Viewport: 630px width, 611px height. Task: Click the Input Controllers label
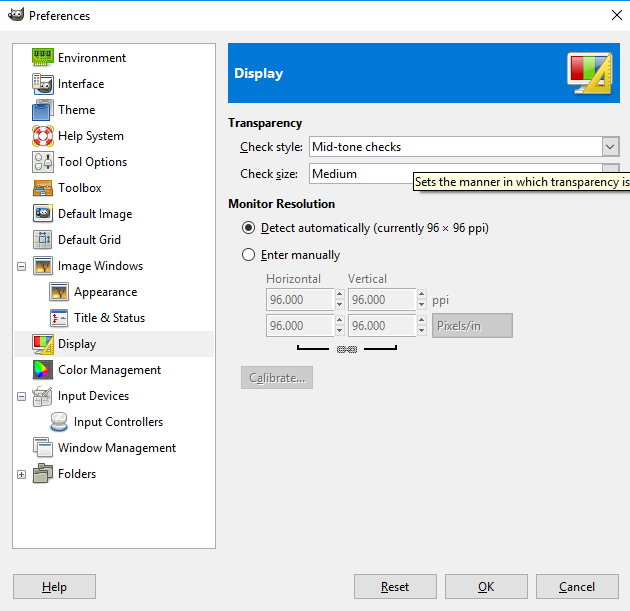pos(118,422)
